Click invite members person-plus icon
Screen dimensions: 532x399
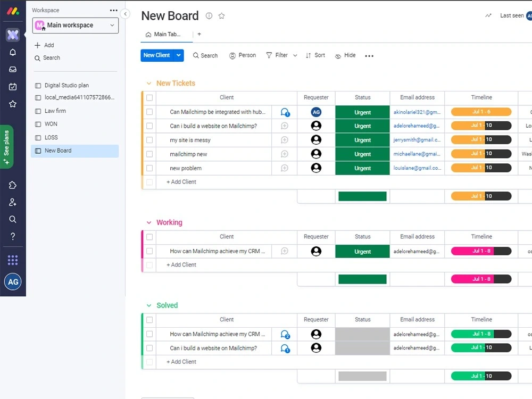[x=13, y=202]
